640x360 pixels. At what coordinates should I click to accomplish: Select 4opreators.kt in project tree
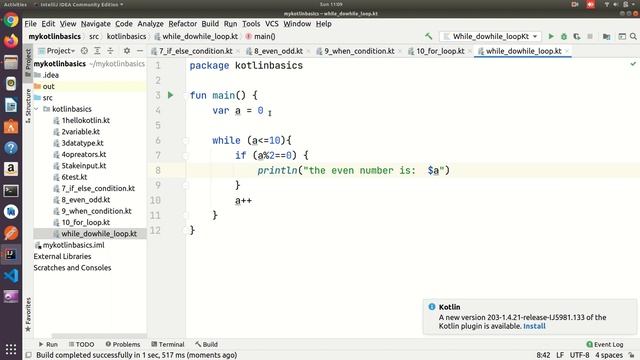tap(84, 154)
